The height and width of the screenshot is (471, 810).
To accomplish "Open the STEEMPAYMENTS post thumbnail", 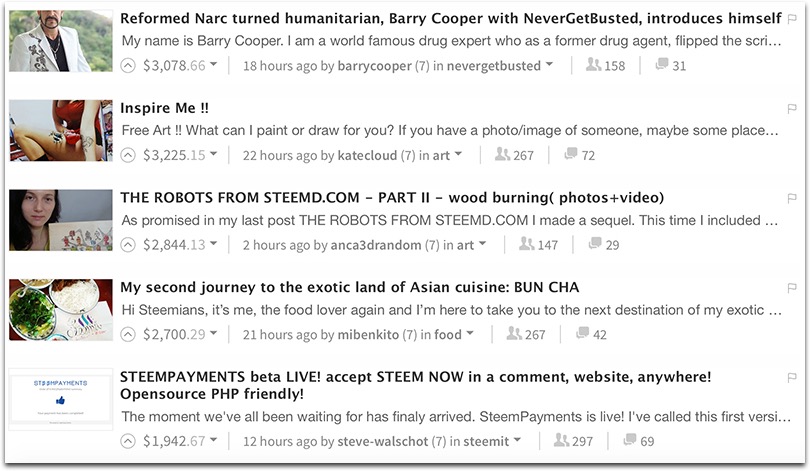I will [x=61, y=399].
